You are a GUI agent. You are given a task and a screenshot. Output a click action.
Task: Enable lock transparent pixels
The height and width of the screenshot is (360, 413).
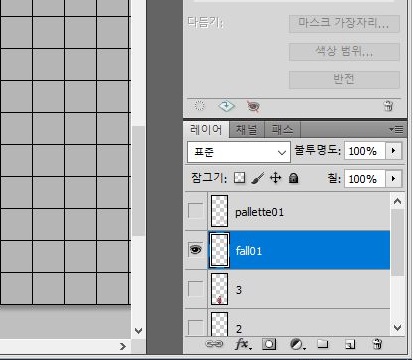239,178
